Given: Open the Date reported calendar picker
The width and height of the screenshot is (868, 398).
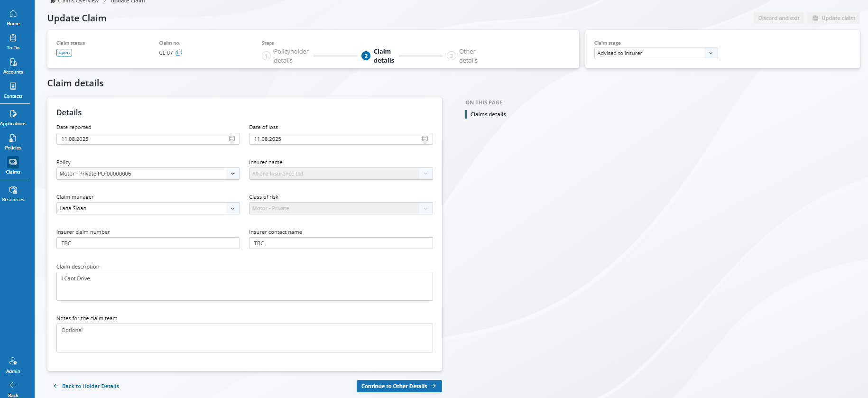Looking at the screenshot, I should point(232,139).
